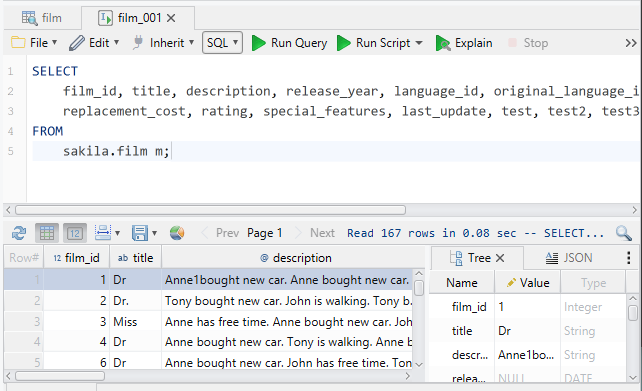The height and width of the screenshot is (391, 642).
Task: Click the Explain button
Action: point(464,43)
